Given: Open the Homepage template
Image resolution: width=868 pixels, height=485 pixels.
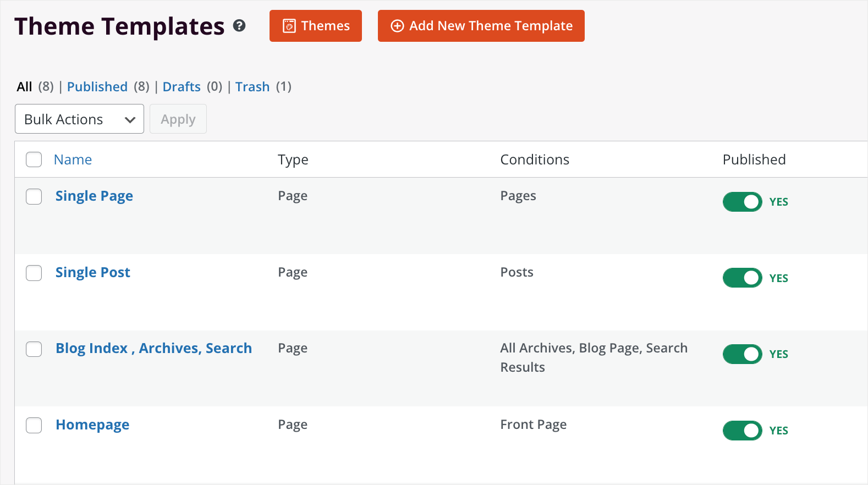Looking at the screenshot, I should 92,425.
